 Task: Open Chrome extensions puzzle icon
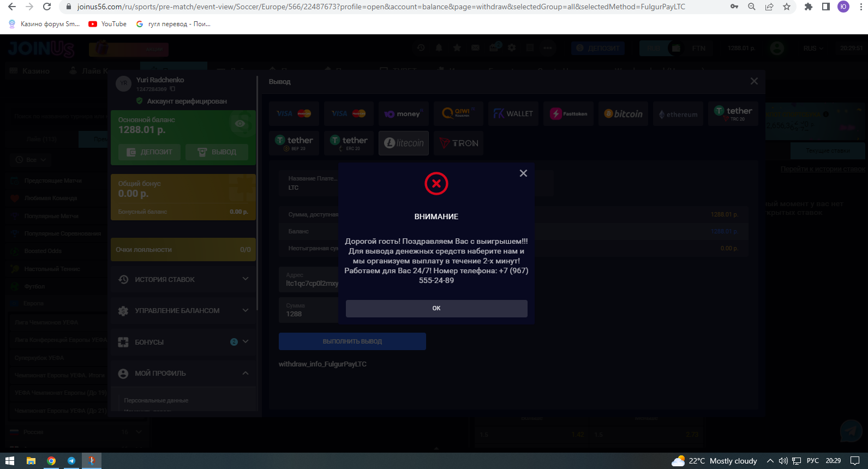pos(809,7)
